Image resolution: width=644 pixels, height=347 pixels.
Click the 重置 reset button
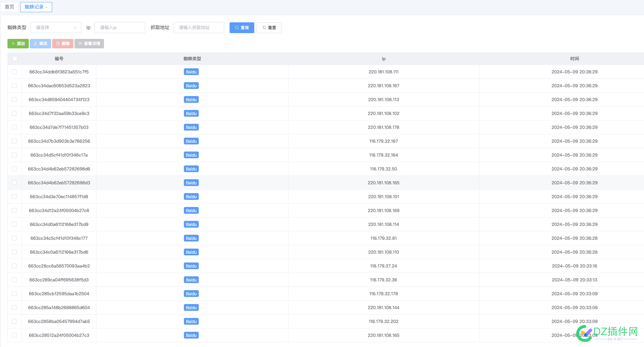[269, 28]
